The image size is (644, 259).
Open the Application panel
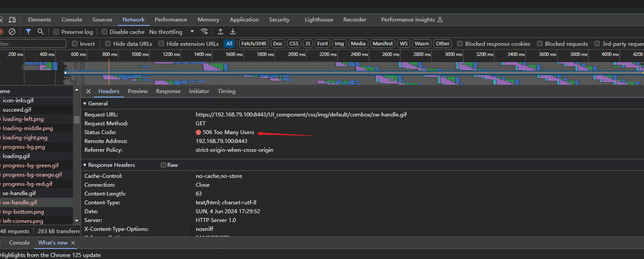(x=244, y=19)
